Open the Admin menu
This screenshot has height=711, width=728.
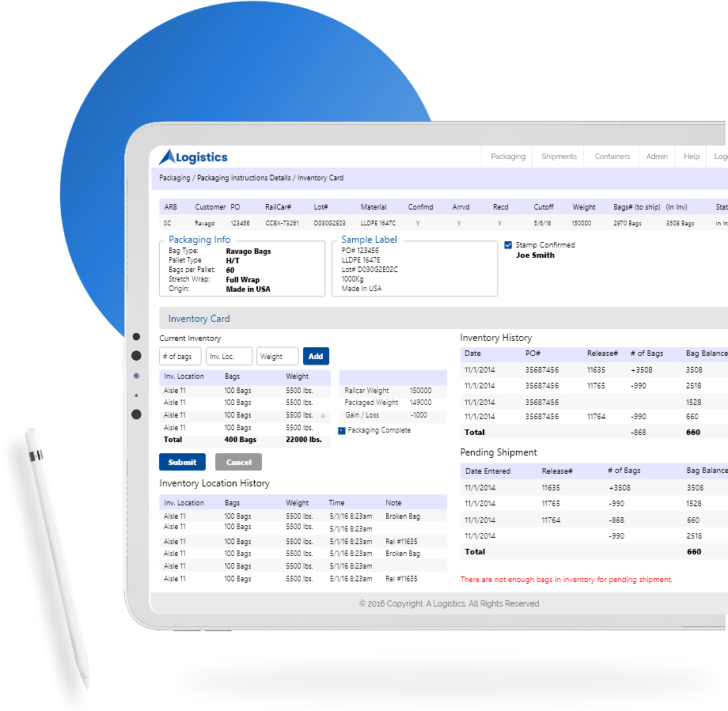point(657,157)
